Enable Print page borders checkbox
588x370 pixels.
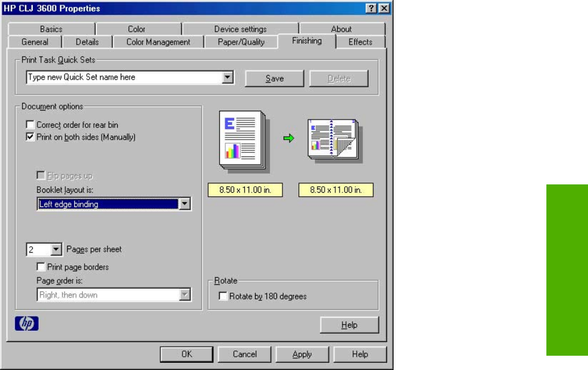(x=40, y=266)
